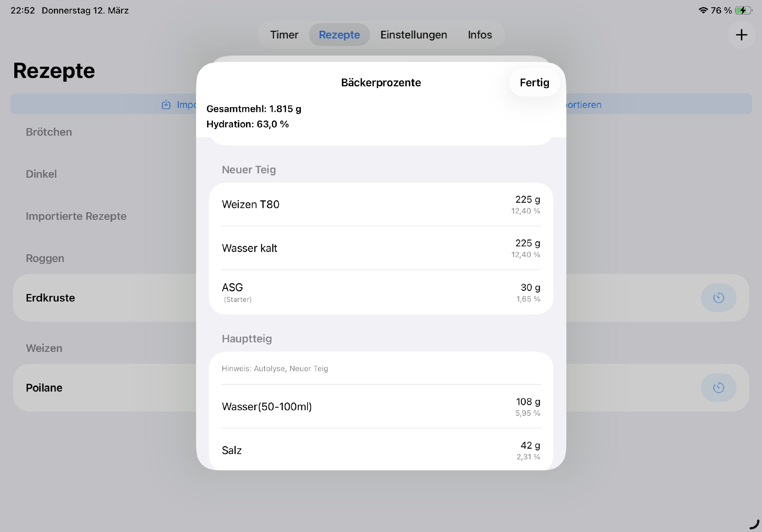762x532 pixels.
Task: Click the Hinweis Autolyse note row
Action: point(381,369)
